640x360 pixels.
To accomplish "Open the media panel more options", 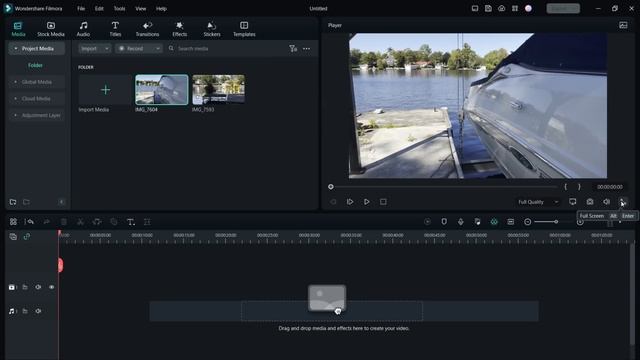I will 307,49.
